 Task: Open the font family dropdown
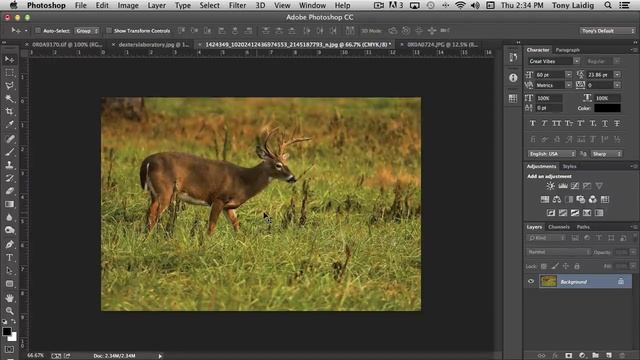tap(576, 61)
